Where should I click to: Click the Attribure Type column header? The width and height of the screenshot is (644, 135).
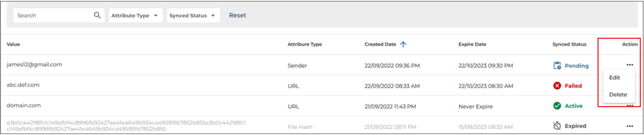(305, 44)
